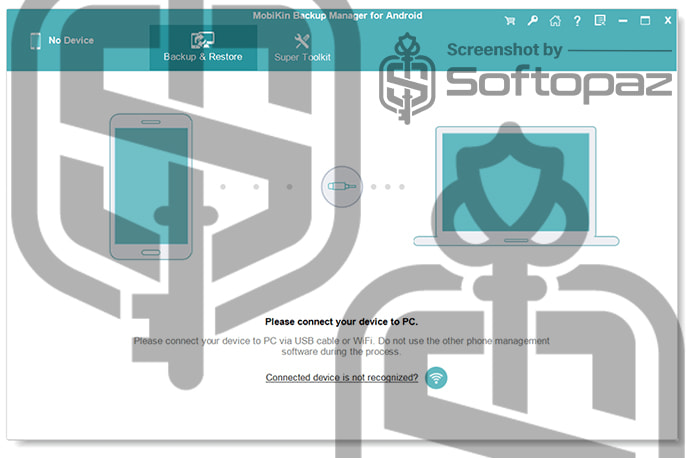Click the key register icon
This screenshot has height=458, width=700.
point(533,21)
